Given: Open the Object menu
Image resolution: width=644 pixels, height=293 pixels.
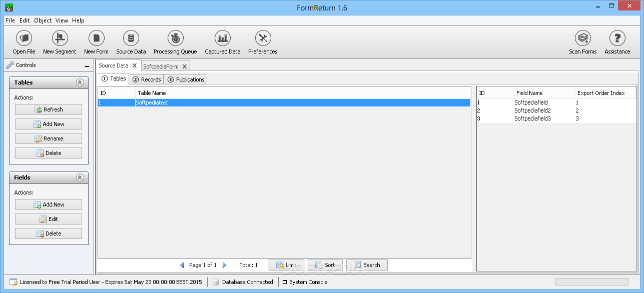Looking at the screenshot, I should pyautogui.click(x=43, y=20).
